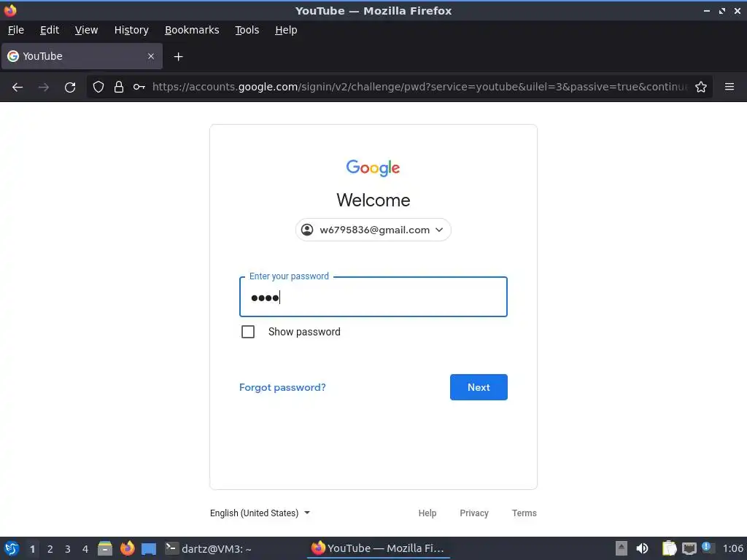Open the Help link in the page footer
747x560 pixels.
(427, 513)
